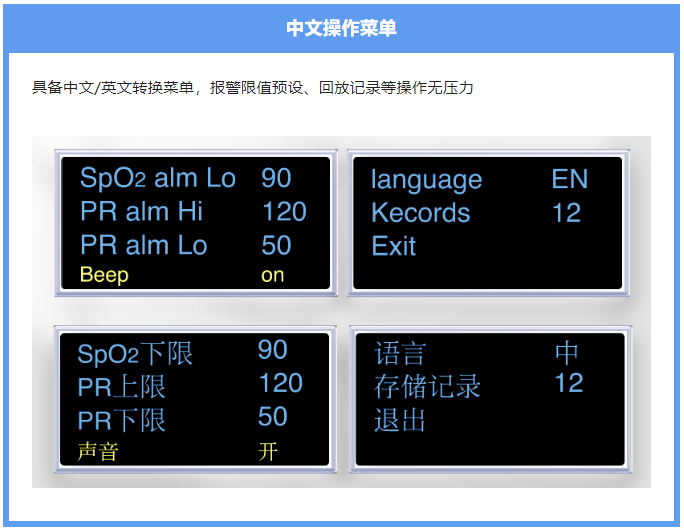Click the 中文操作菜单 header title
The width and height of the screenshot is (684, 531).
(342, 28)
